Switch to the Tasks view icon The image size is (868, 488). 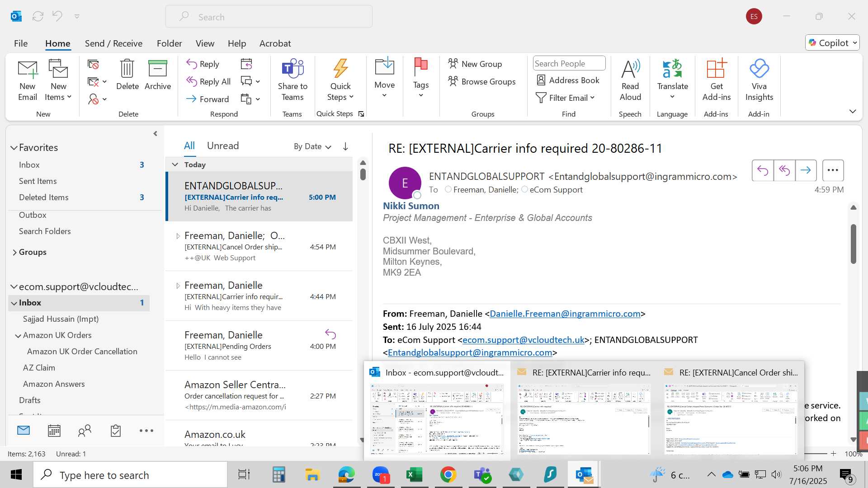pyautogui.click(x=116, y=431)
